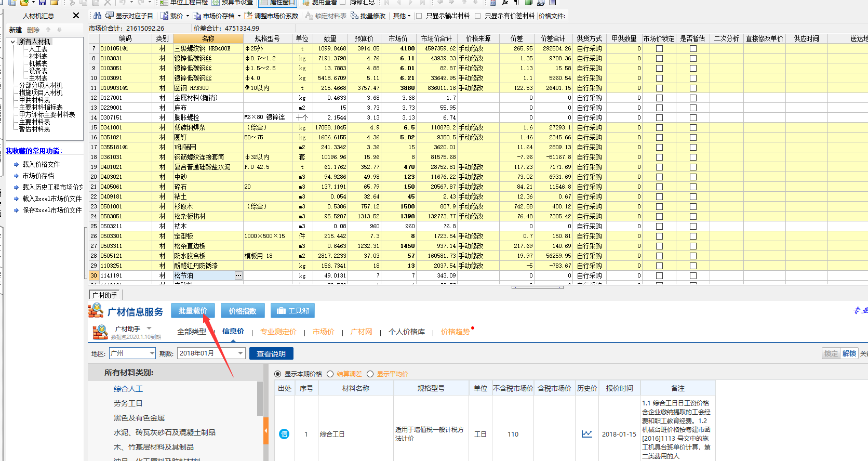Viewport: 868px width, 461px height.
Task: Close the 人材机汇总 panel
Action: coord(76,16)
